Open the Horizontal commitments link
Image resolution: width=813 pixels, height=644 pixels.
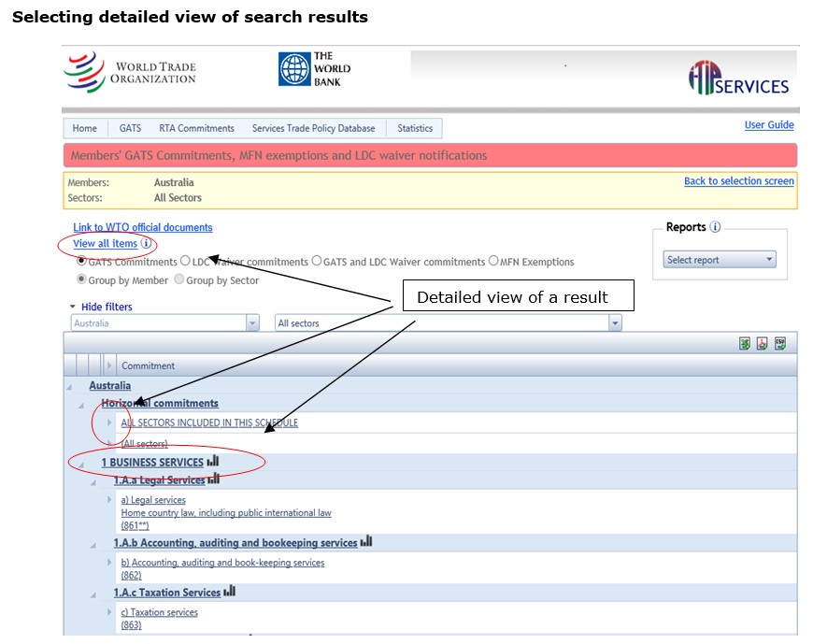160,403
